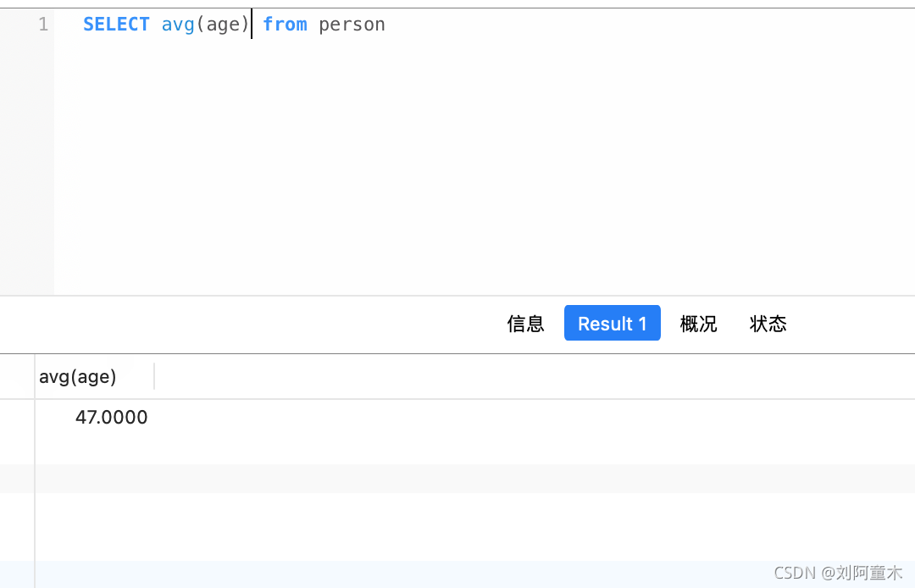Select the result cell showing 47.0000
This screenshot has width=915, height=588.
point(113,417)
